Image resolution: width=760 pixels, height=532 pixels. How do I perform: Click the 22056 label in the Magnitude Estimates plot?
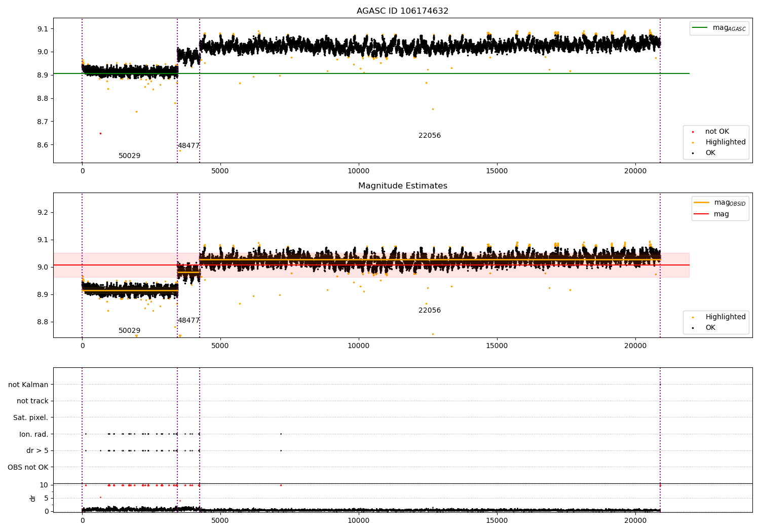click(430, 311)
